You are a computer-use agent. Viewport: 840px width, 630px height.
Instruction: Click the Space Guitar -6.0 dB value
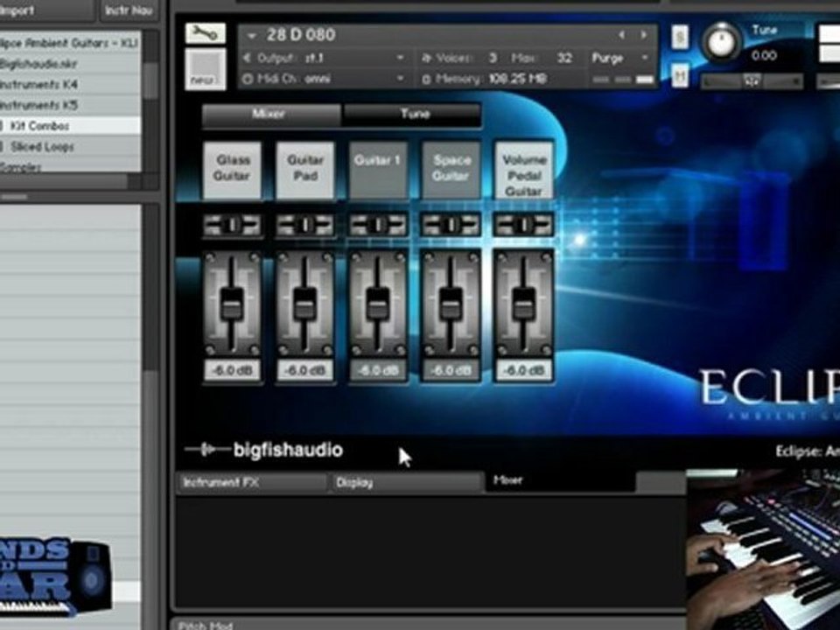coord(451,371)
